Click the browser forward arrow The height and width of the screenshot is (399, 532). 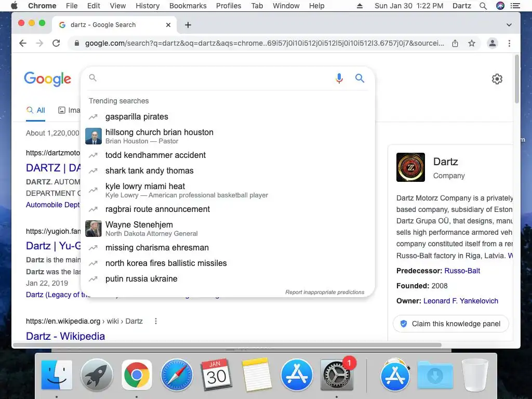[39, 43]
